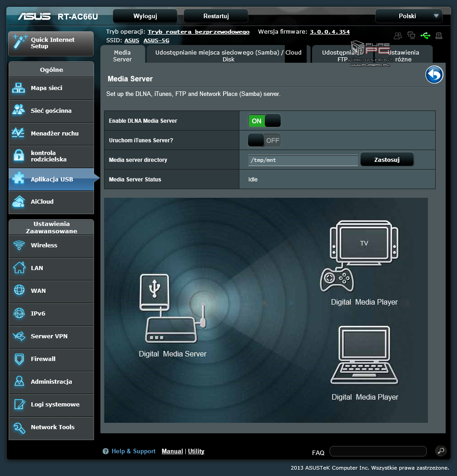Open the firmware version 3.0.0.4.354 link
Screen dimensions: 457x476
point(330,32)
